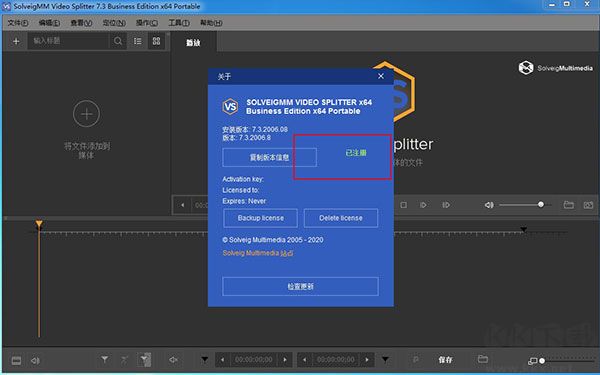The height and width of the screenshot is (375, 600).
Task: Step forward the first timecode field
Action: point(285,360)
